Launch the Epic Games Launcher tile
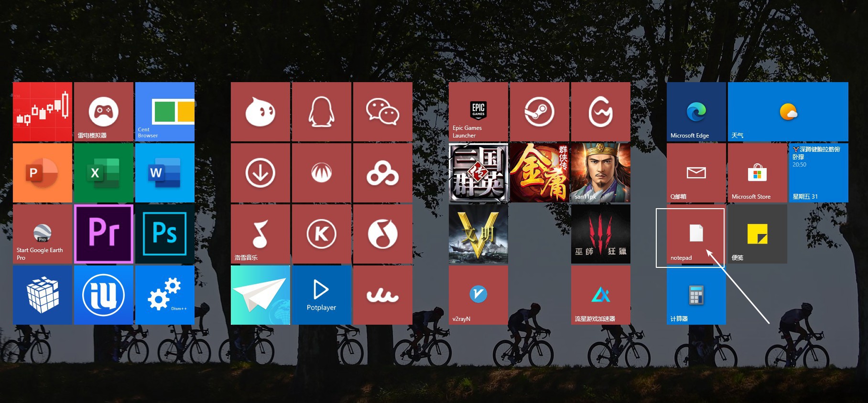The height and width of the screenshot is (403, 868). (x=478, y=112)
